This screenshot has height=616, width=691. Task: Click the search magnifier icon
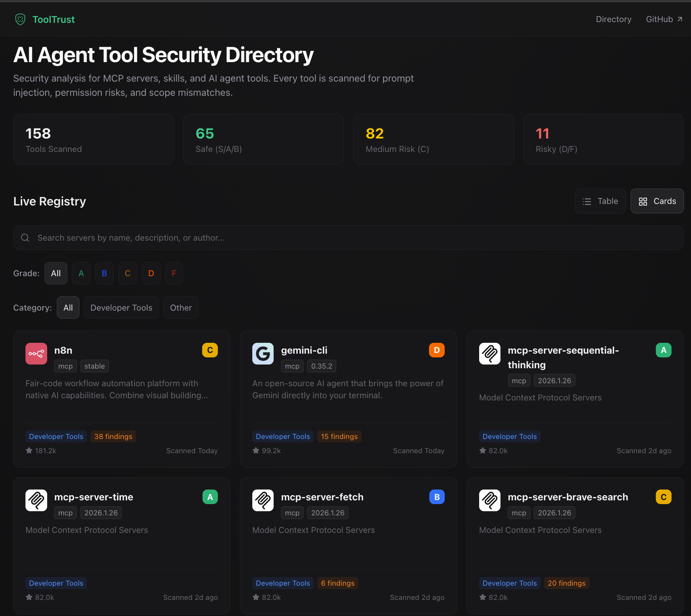pos(25,238)
